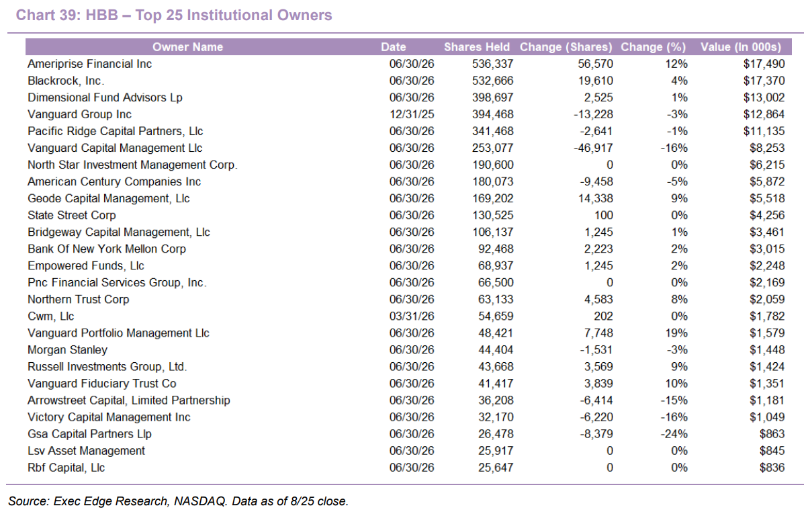Click shares held '130,525' for State Street
Screen dimensions: 812x512
pos(492,215)
